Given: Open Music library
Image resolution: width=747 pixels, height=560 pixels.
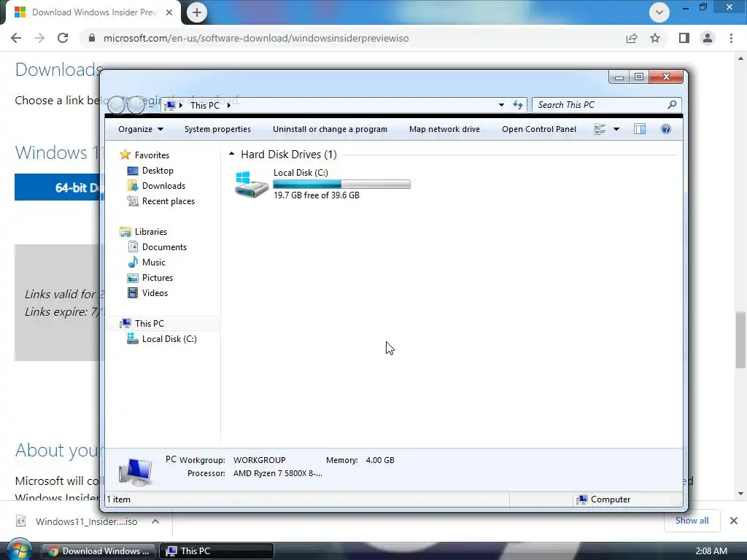Looking at the screenshot, I should click(x=153, y=262).
